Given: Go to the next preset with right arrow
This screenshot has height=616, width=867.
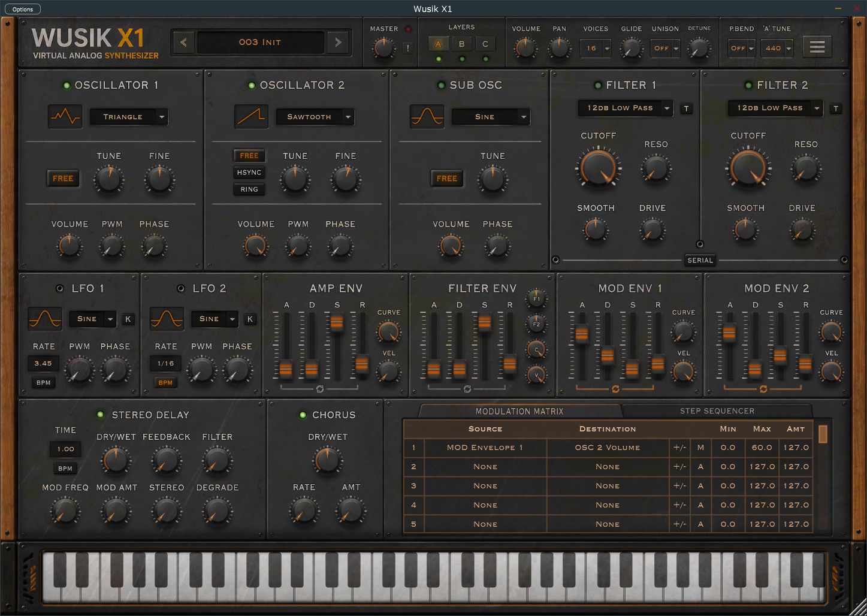Looking at the screenshot, I should pyautogui.click(x=339, y=43).
